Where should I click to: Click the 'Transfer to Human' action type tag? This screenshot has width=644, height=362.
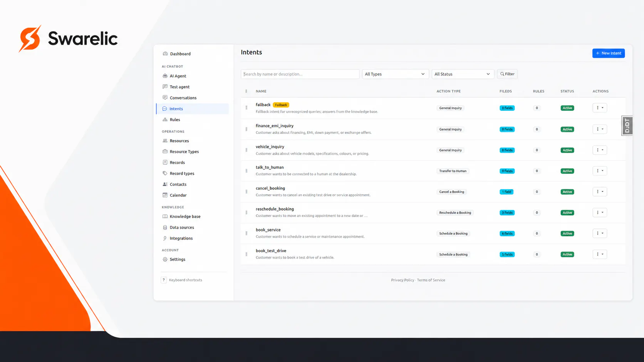click(x=453, y=171)
